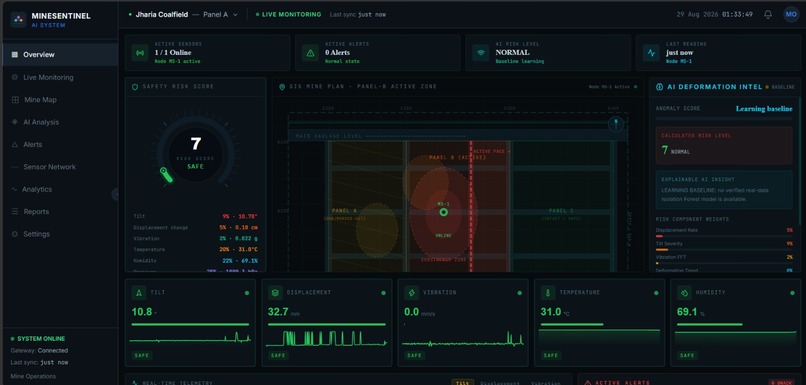Click the Settings gear icon
Image resolution: width=806 pixels, height=385 pixels.
[x=14, y=234]
